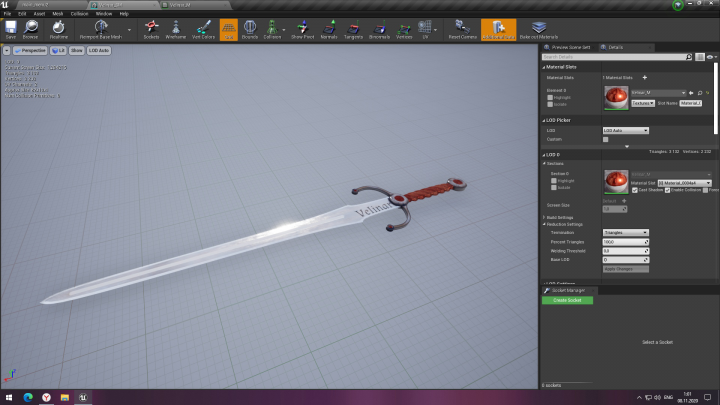Open Mesh menu
This screenshot has width=720, height=405.
click(x=58, y=14)
